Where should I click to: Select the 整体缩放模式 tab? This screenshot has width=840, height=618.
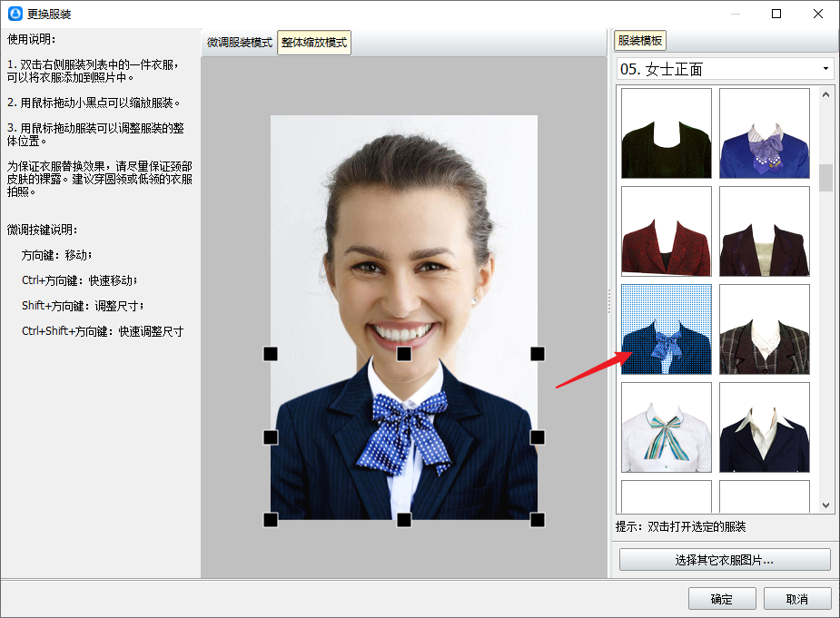[x=314, y=43]
